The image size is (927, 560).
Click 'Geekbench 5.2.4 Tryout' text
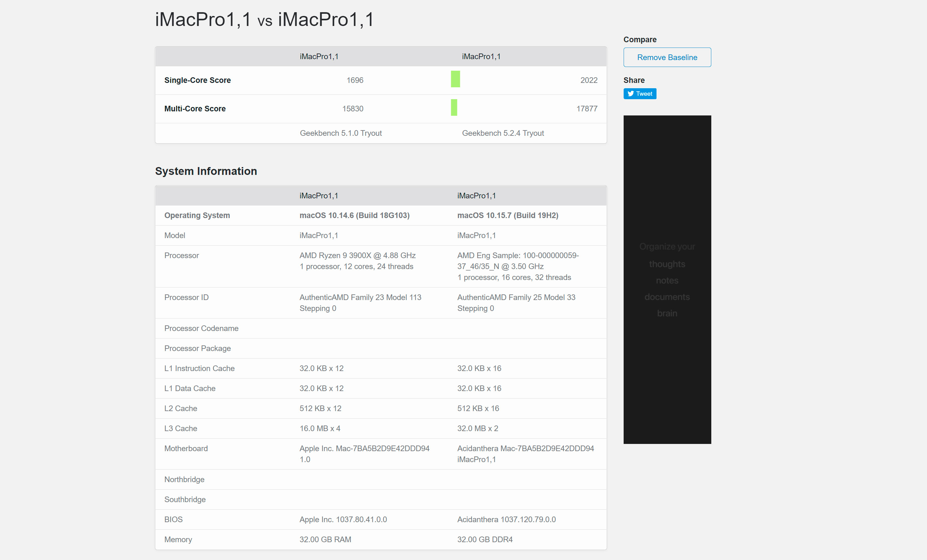click(502, 133)
